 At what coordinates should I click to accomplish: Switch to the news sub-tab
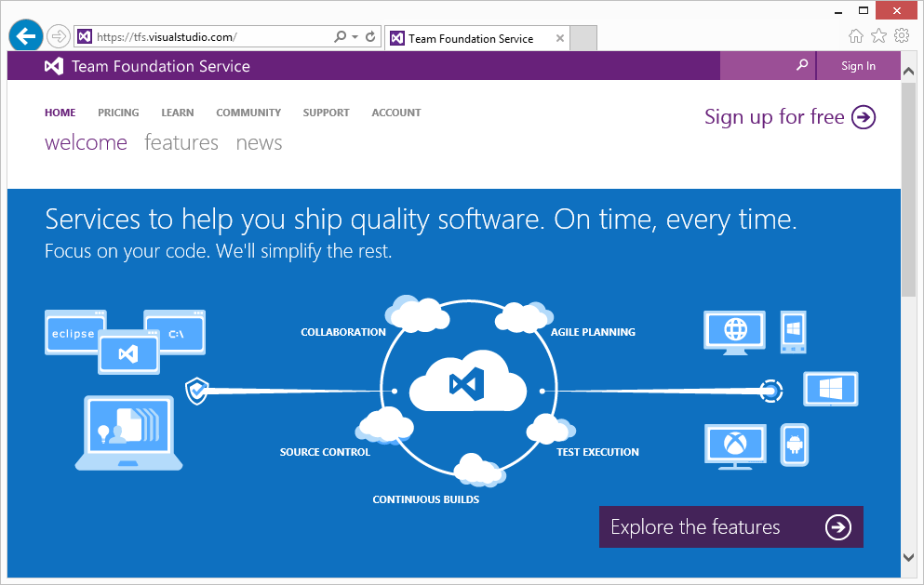click(259, 142)
